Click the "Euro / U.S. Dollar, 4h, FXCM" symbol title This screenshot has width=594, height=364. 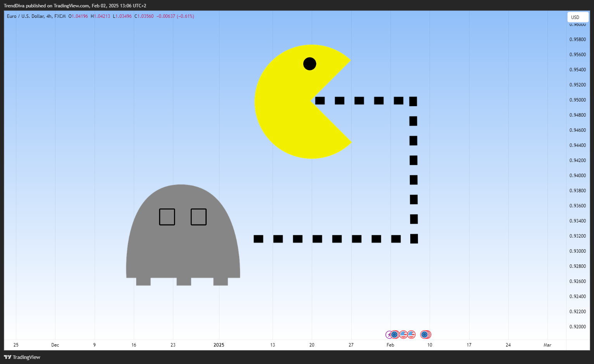tap(36, 16)
